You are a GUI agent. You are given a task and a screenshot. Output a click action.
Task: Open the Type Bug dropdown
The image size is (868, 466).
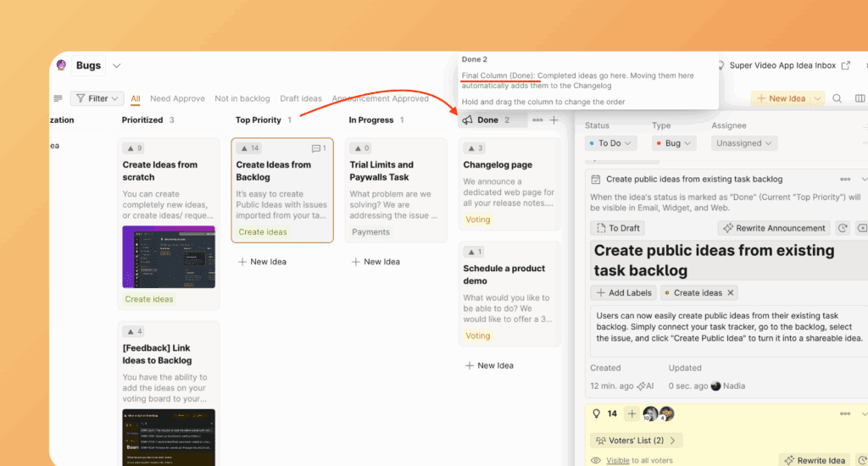(x=674, y=143)
